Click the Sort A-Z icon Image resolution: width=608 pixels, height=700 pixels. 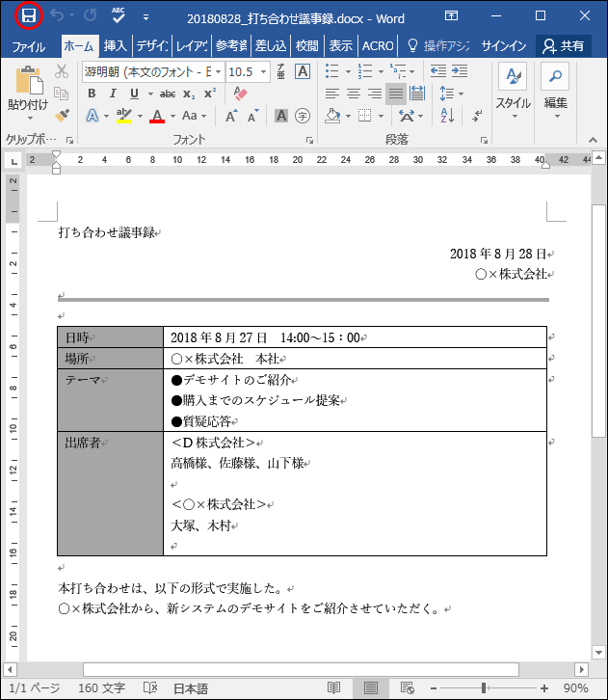[x=447, y=116]
